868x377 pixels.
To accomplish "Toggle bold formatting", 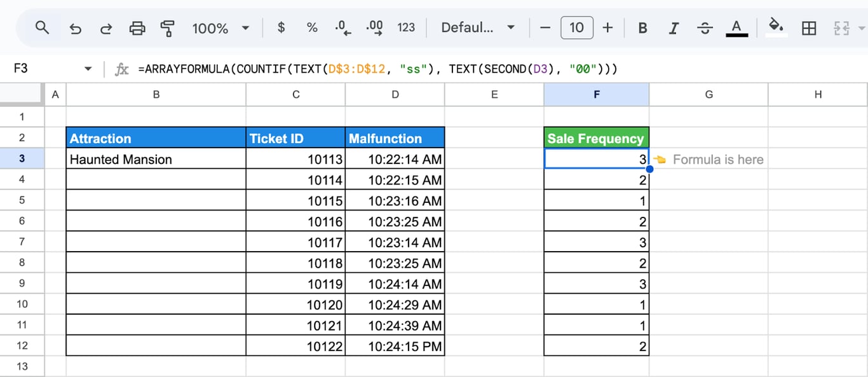I will (x=643, y=28).
